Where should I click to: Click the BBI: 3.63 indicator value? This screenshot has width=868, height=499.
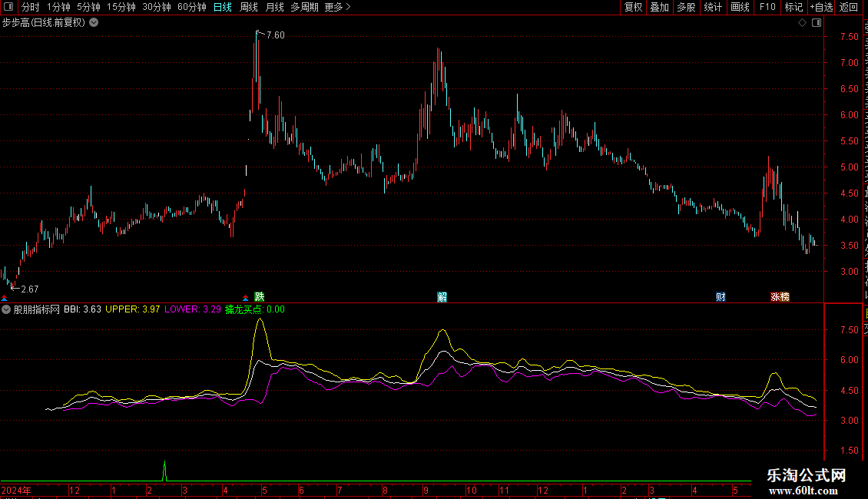[82, 309]
